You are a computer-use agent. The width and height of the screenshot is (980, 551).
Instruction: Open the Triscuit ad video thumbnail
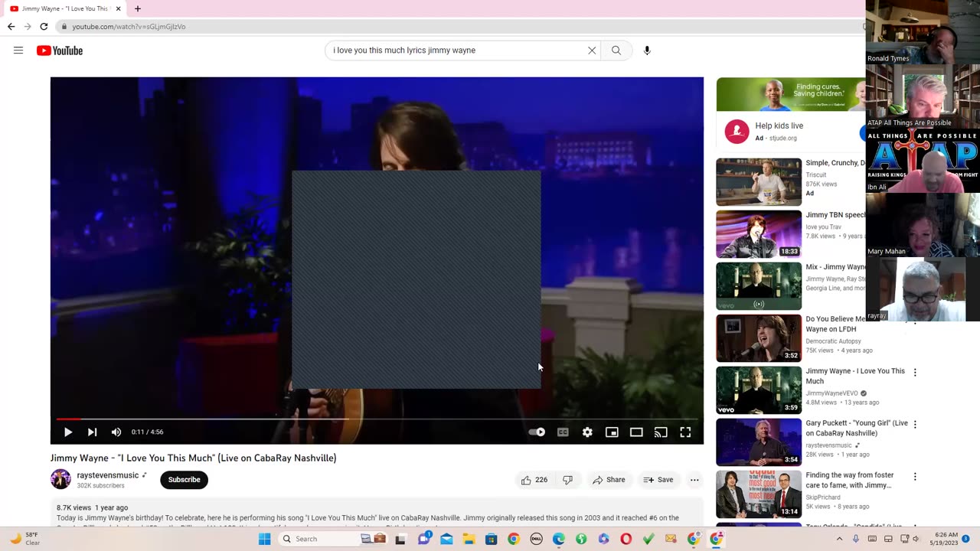[759, 182]
